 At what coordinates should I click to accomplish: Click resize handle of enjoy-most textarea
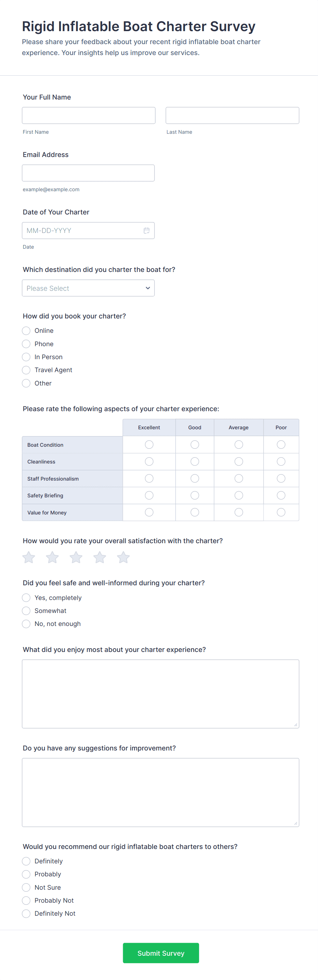click(295, 724)
